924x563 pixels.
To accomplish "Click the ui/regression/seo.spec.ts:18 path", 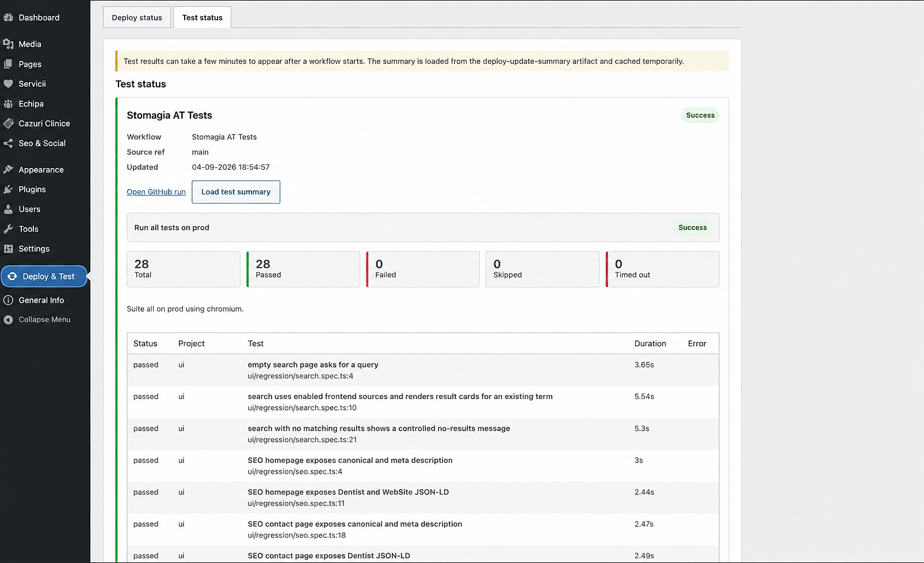I will pos(297,535).
